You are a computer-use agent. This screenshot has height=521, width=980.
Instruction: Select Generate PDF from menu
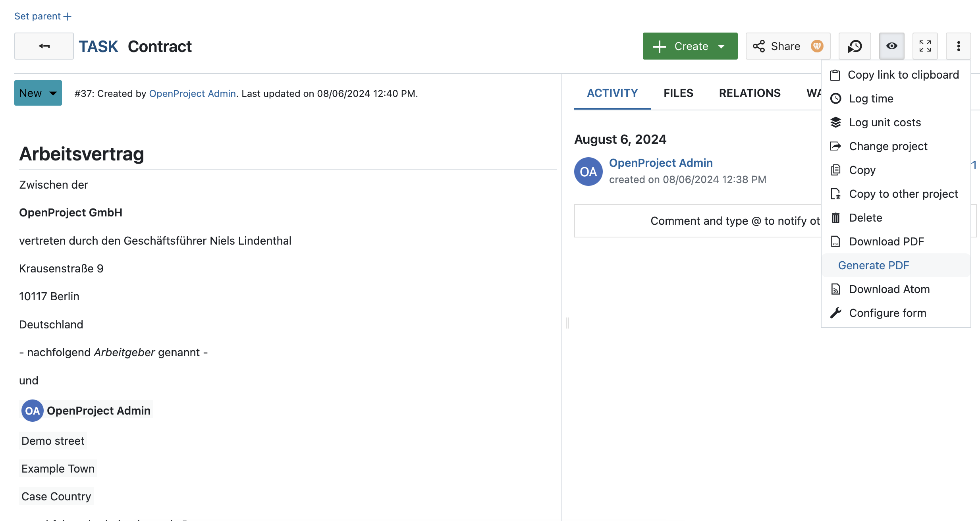tap(874, 265)
